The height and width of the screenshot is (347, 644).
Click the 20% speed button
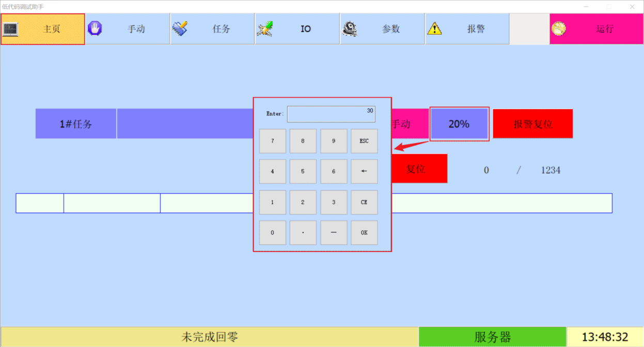coord(459,124)
